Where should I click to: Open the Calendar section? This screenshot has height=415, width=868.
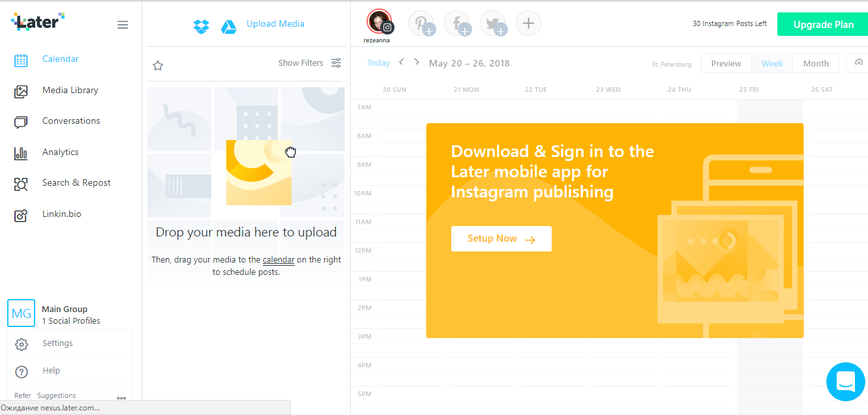point(61,59)
